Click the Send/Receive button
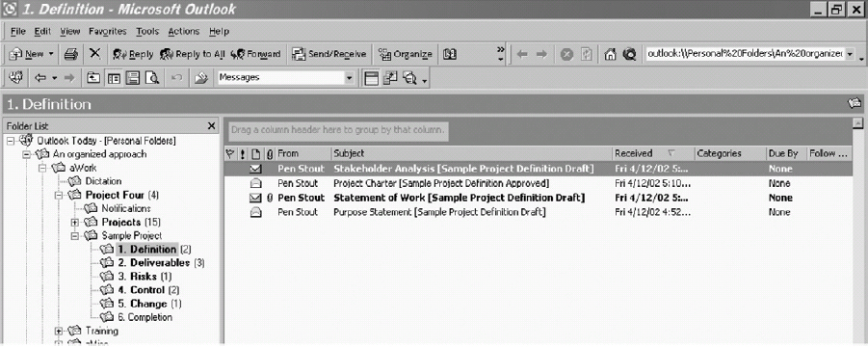Viewport: 868px width, 347px height. [x=329, y=54]
